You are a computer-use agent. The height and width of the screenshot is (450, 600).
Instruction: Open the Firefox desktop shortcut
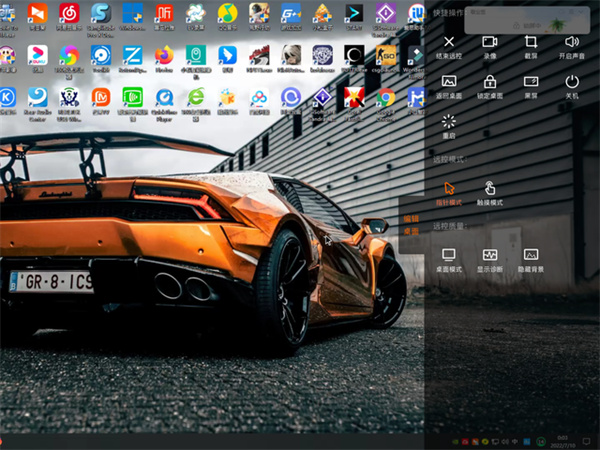[x=164, y=56]
